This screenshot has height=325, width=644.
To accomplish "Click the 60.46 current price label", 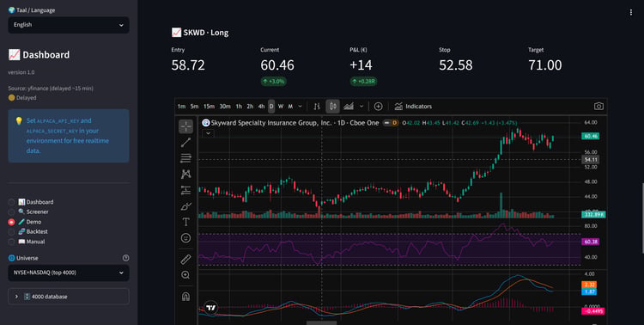I will (590, 136).
